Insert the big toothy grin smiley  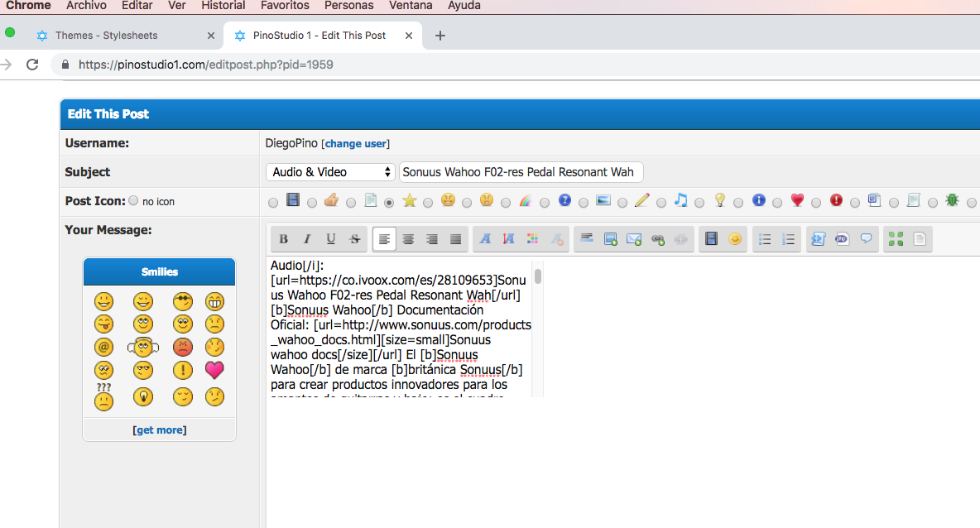point(214,302)
